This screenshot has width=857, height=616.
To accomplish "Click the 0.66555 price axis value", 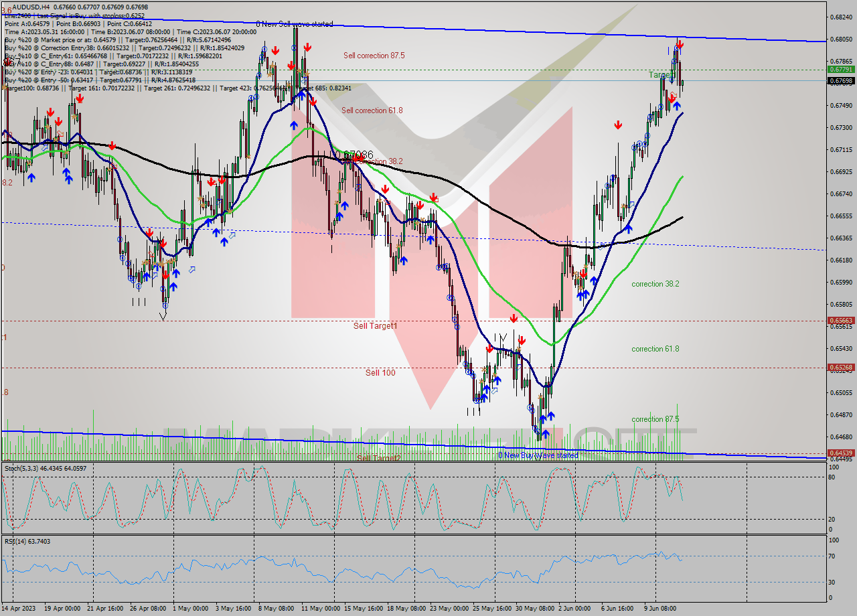I will pos(841,216).
